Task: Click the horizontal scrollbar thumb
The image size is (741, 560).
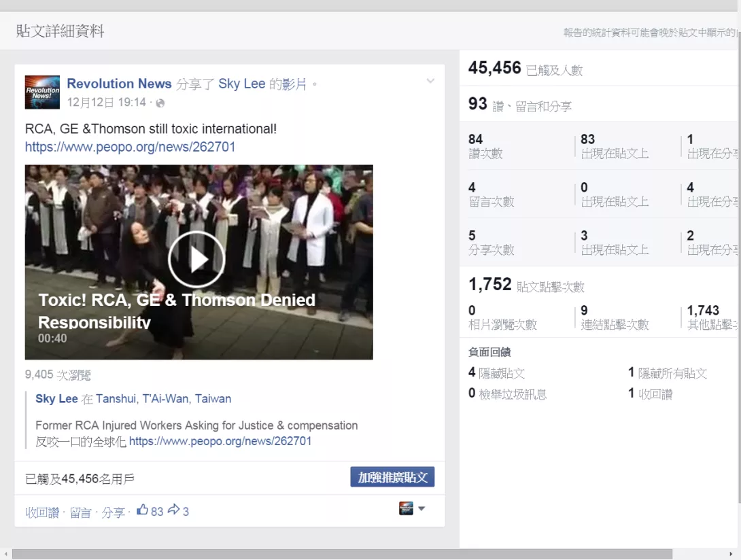Action: coord(342,554)
